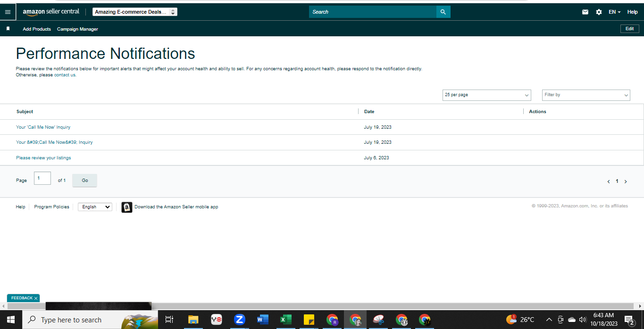Click current page number 1 in pagination
Image resolution: width=644 pixels, height=329 pixels.
(x=617, y=181)
